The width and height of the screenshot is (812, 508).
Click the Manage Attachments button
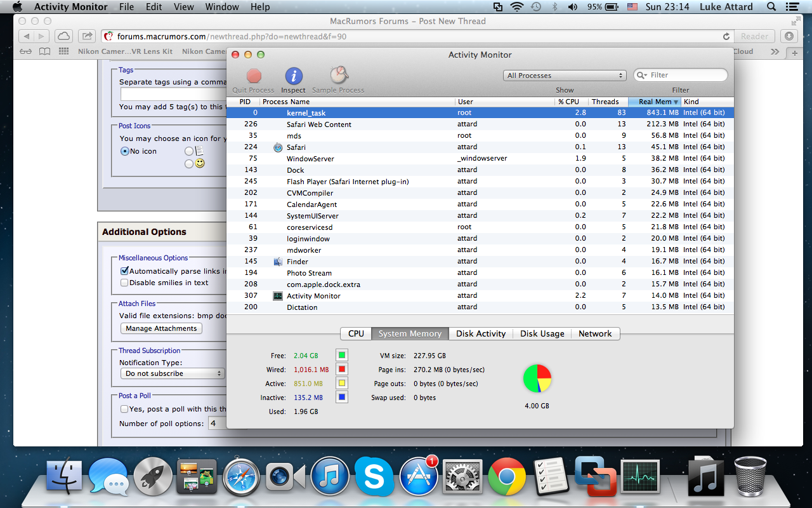pos(161,328)
